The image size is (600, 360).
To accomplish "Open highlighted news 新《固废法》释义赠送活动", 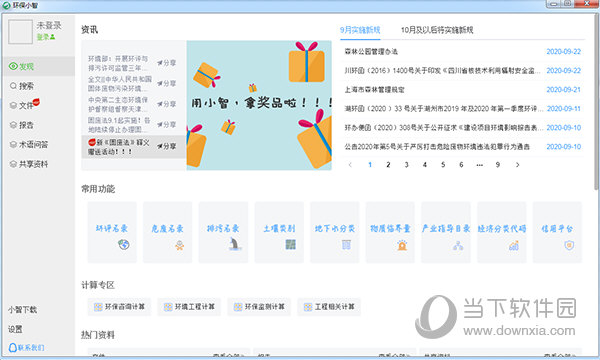I will [x=119, y=147].
